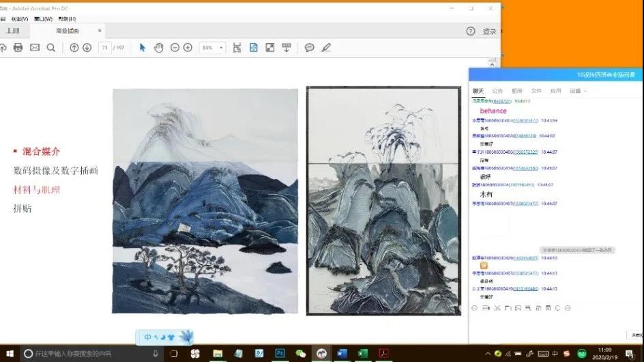Zoom in with the plus circle

188,48
